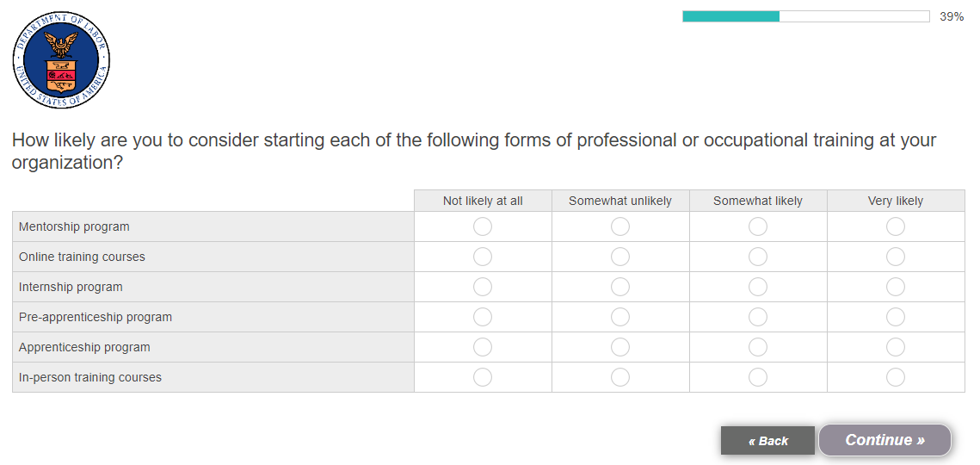Pick "Very likely" for Apprenticeship program
980x465 pixels.
tap(896, 347)
